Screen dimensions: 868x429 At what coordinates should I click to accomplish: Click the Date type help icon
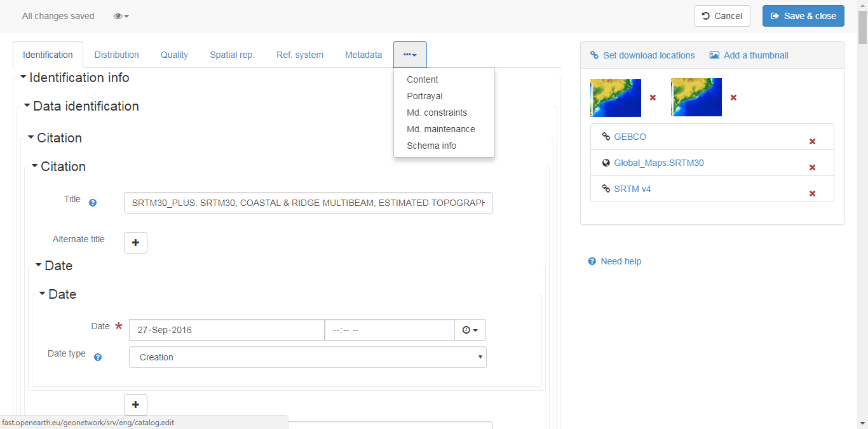(98, 357)
